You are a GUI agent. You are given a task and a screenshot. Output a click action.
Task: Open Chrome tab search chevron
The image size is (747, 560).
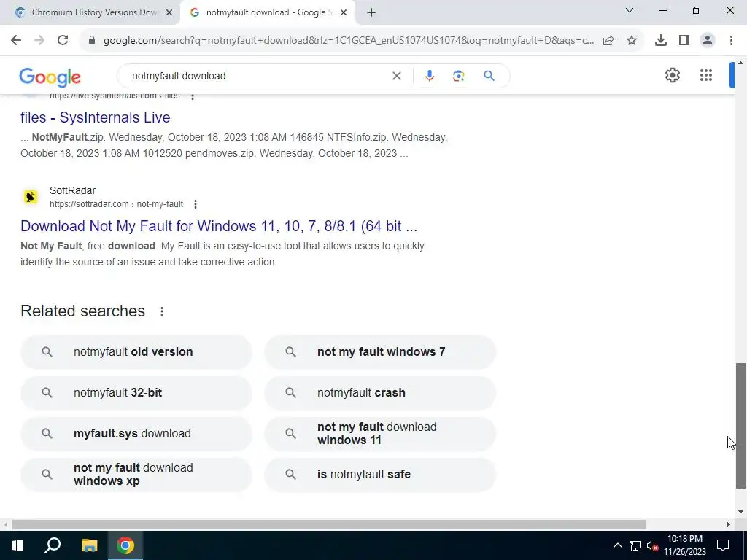[x=630, y=10]
